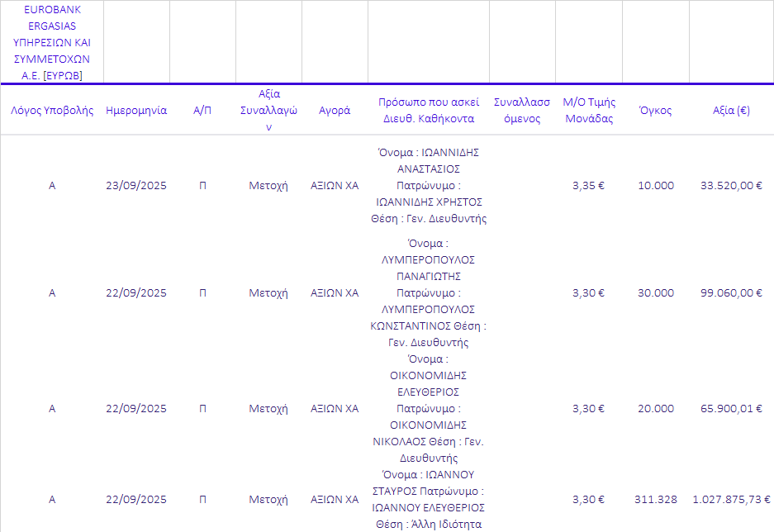Select the 3,30 € price in the 65.900,01 € row
This screenshot has height=532, width=774.
pyautogui.click(x=588, y=409)
